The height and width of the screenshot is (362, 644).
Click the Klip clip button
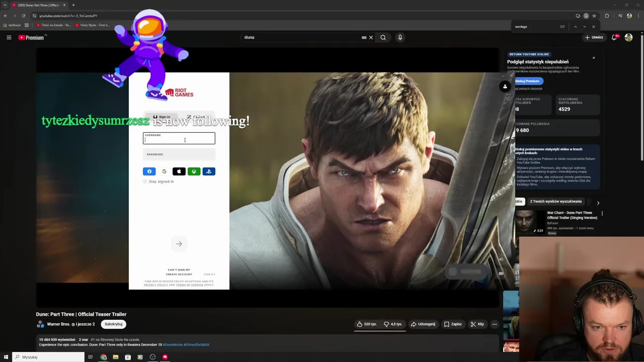pos(477,324)
